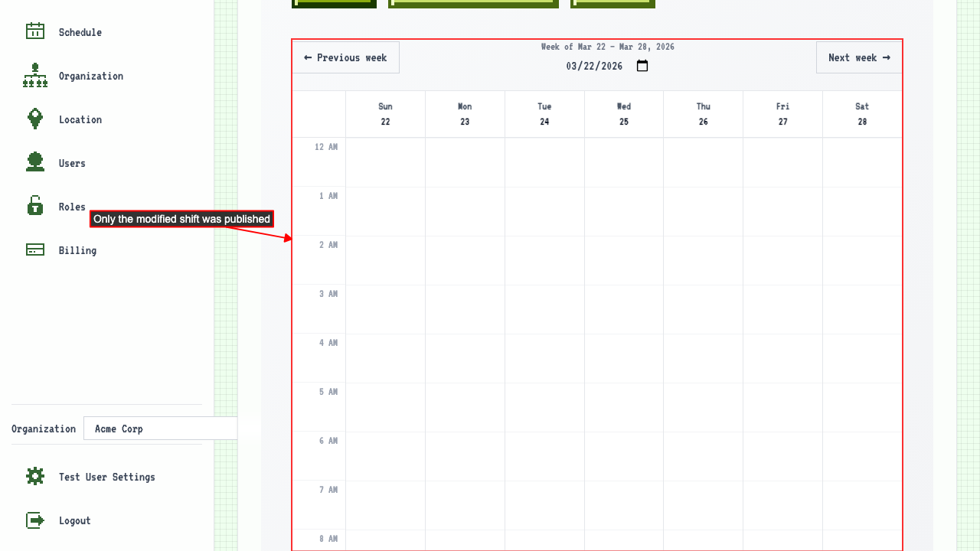Select the Sun 22 column header

coord(385,114)
